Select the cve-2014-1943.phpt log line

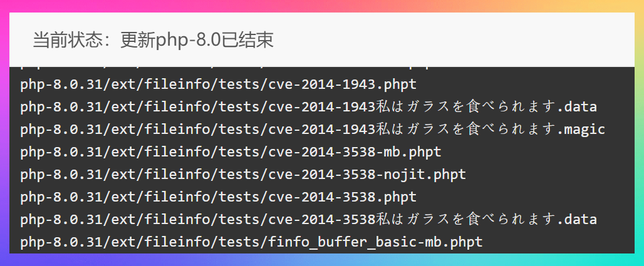(219, 84)
